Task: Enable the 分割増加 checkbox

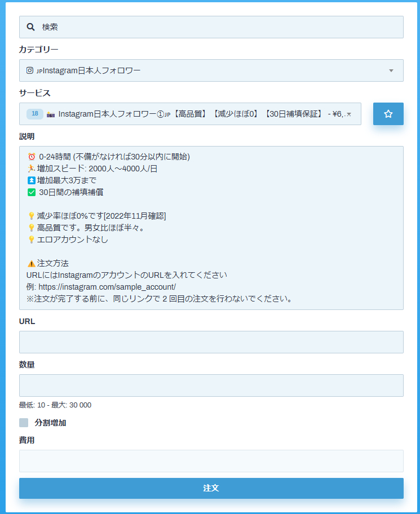Action: pyautogui.click(x=24, y=423)
